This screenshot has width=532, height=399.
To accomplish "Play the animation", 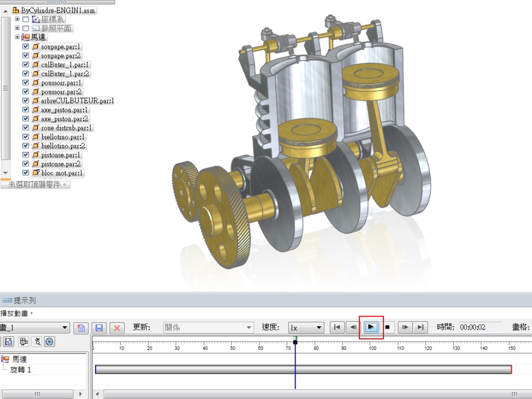I will (x=371, y=327).
